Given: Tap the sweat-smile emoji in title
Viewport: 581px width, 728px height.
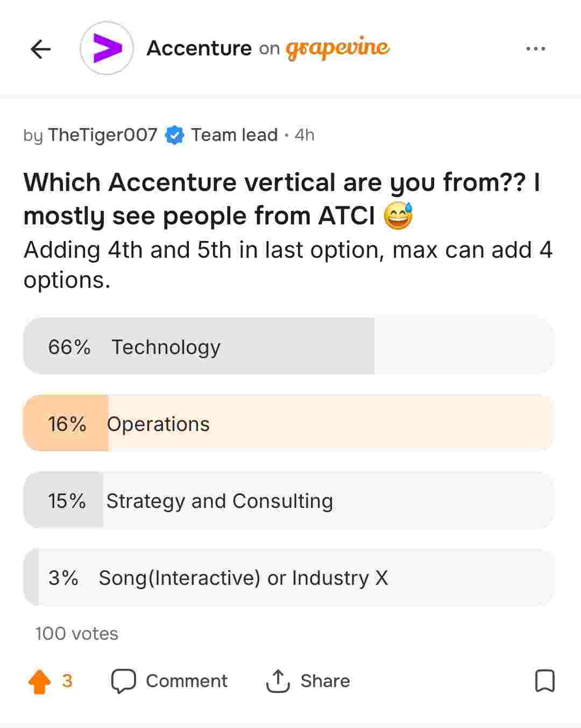Looking at the screenshot, I should [398, 216].
